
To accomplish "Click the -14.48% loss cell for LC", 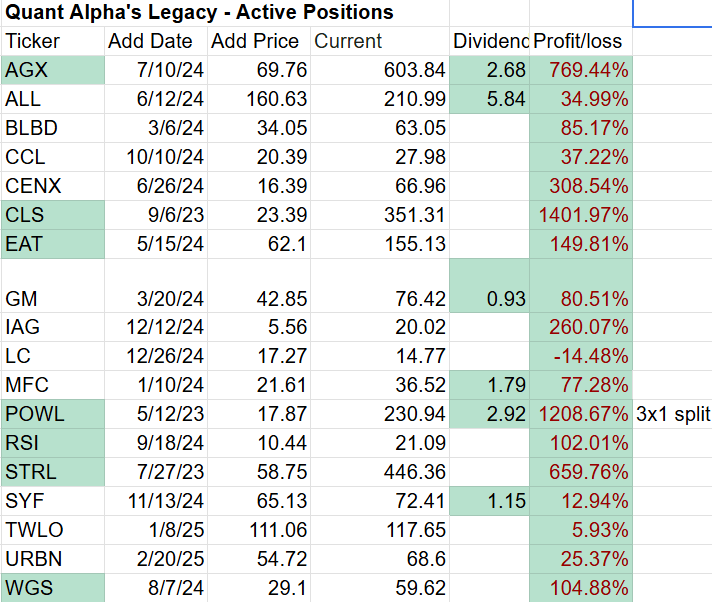I will click(580, 356).
